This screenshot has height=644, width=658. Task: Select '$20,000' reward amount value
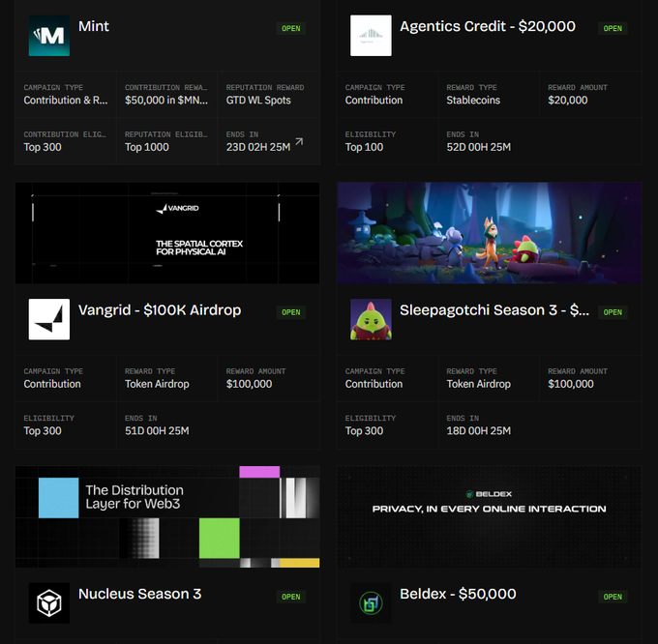[x=567, y=101]
